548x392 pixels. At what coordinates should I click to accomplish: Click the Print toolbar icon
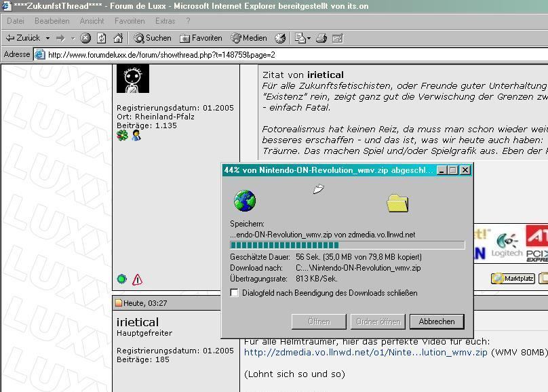point(321,38)
